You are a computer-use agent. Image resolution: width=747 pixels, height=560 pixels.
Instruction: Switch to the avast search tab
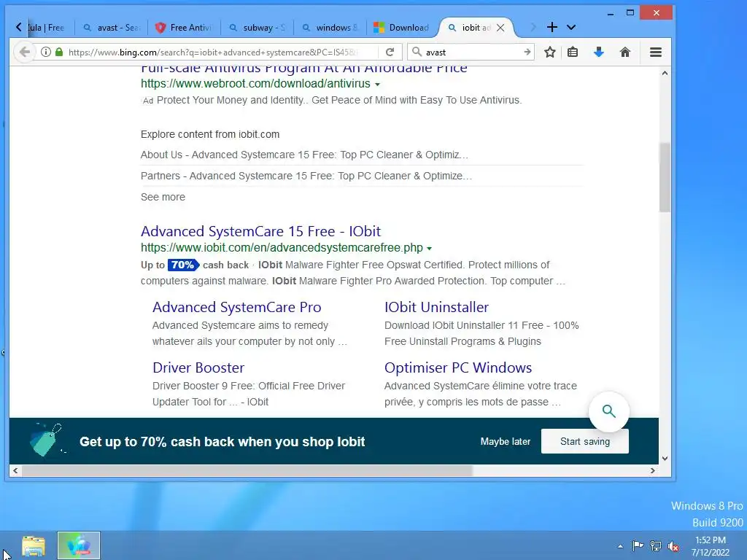click(112, 28)
